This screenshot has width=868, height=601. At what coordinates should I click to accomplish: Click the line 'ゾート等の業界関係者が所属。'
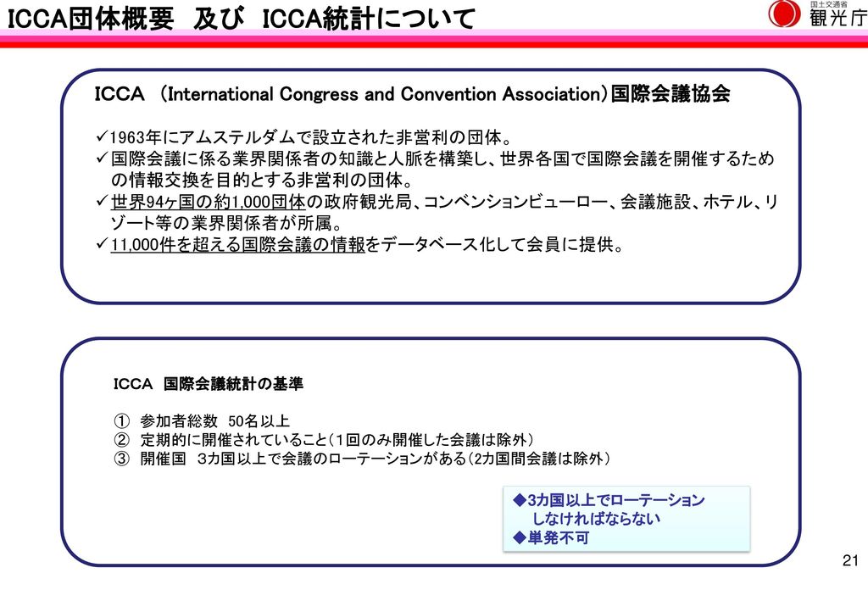[226, 223]
